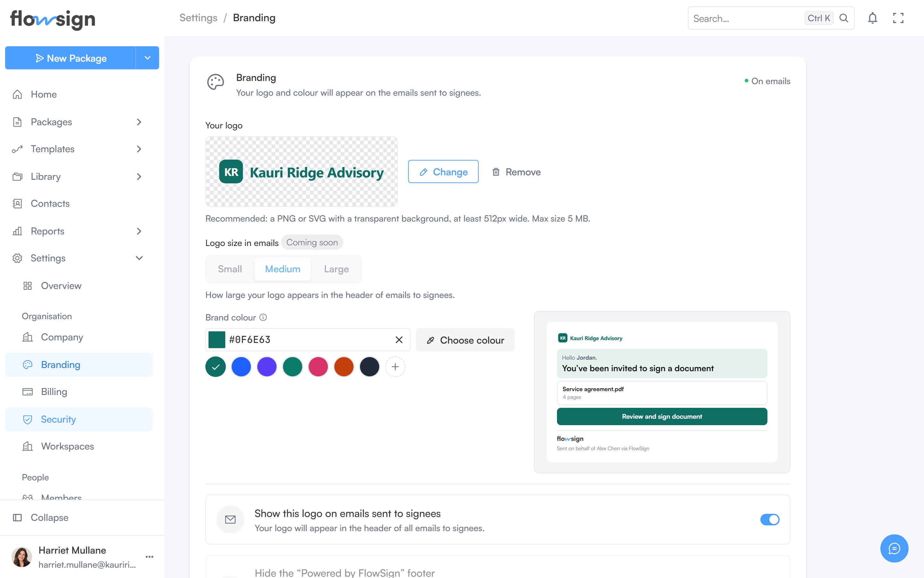Click the Packages document icon

(17, 122)
